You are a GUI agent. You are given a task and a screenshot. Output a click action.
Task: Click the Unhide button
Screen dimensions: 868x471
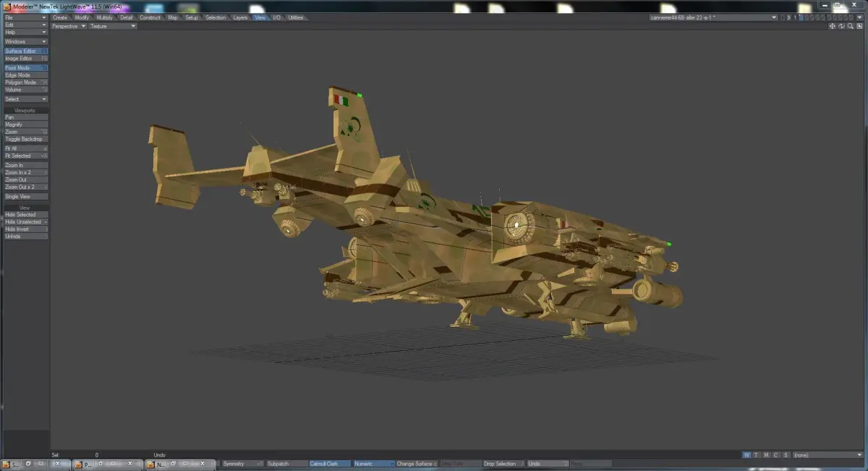(x=26, y=237)
